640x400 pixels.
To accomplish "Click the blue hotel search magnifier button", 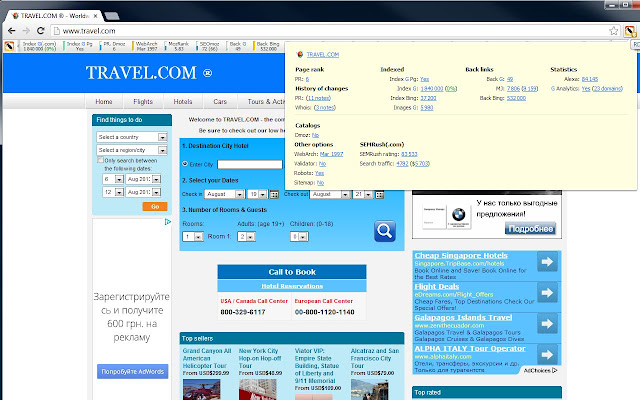I will pos(386,231).
